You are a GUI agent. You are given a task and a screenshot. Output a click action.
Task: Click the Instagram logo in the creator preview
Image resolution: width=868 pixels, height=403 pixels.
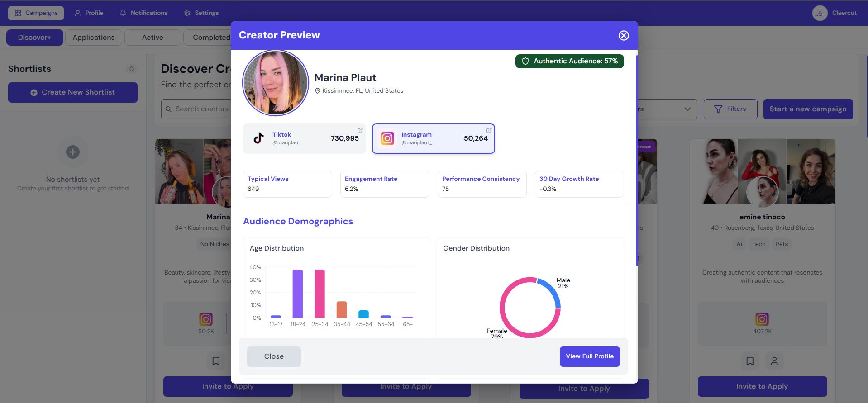[x=387, y=138]
